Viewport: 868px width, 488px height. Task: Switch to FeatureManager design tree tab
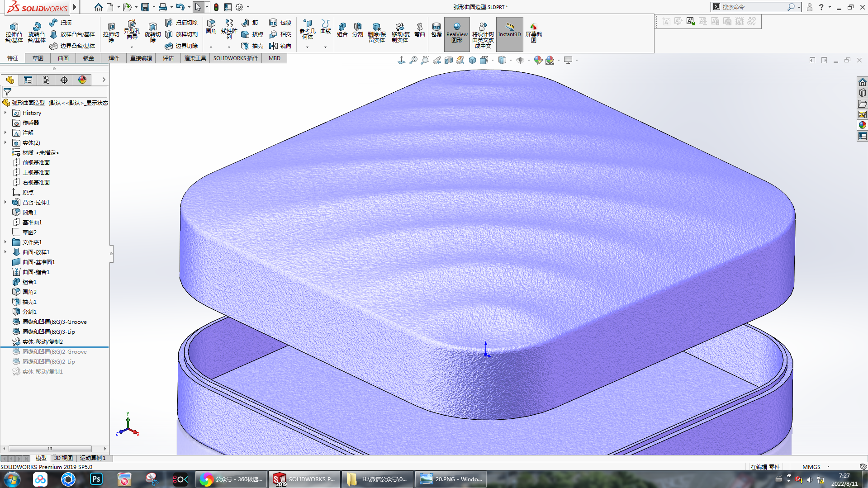[x=10, y=80]
